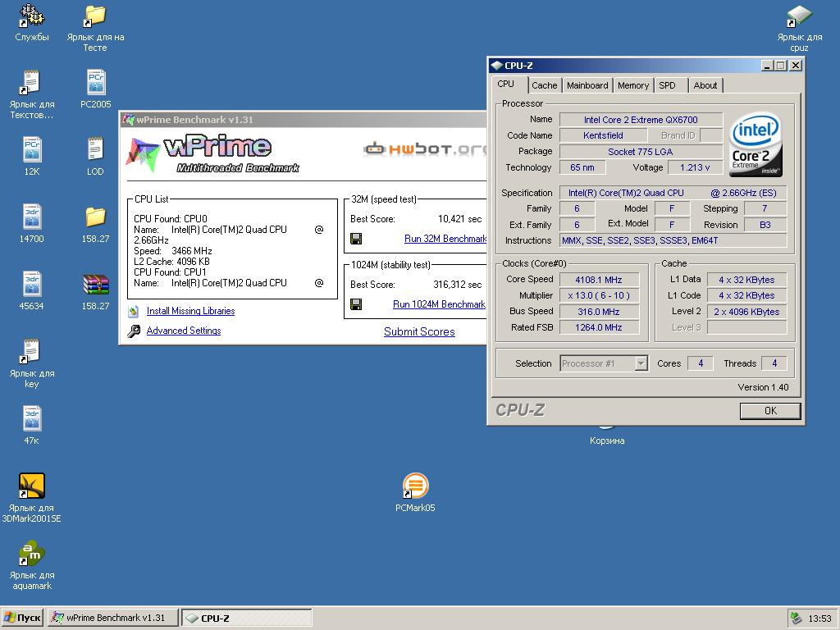The width and height of the screenshot is (840, 630).
Task: Switch to the SPD tab
Action: point(667,85)
